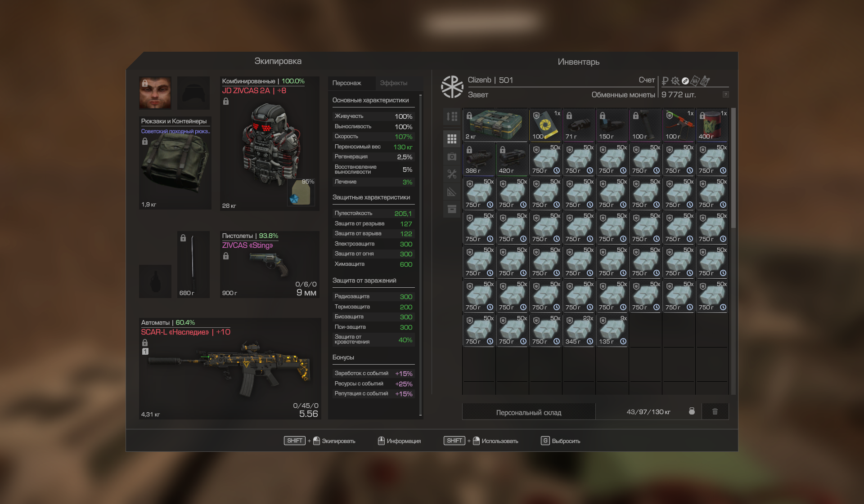Viewport: 864px width, 504px height.
Task: Select the empty helmet slot
Action: point(193,93)
